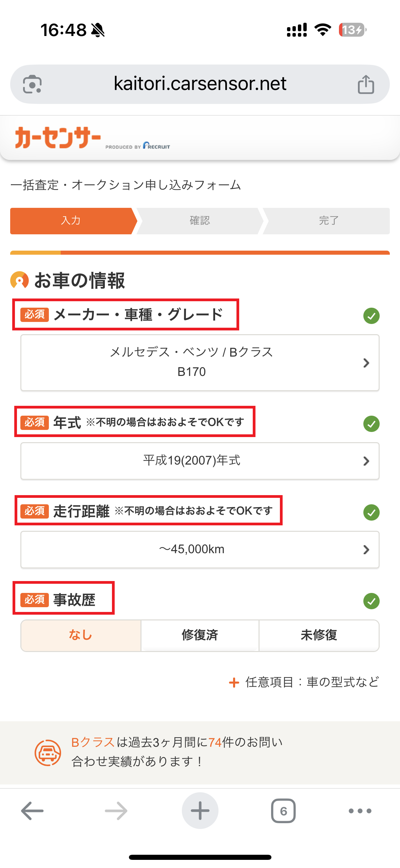The width and height of the screenshot is (400, 868).
Task: Open the browser three-dot menu
Action: pyautogui.click(x=360, y=811)
